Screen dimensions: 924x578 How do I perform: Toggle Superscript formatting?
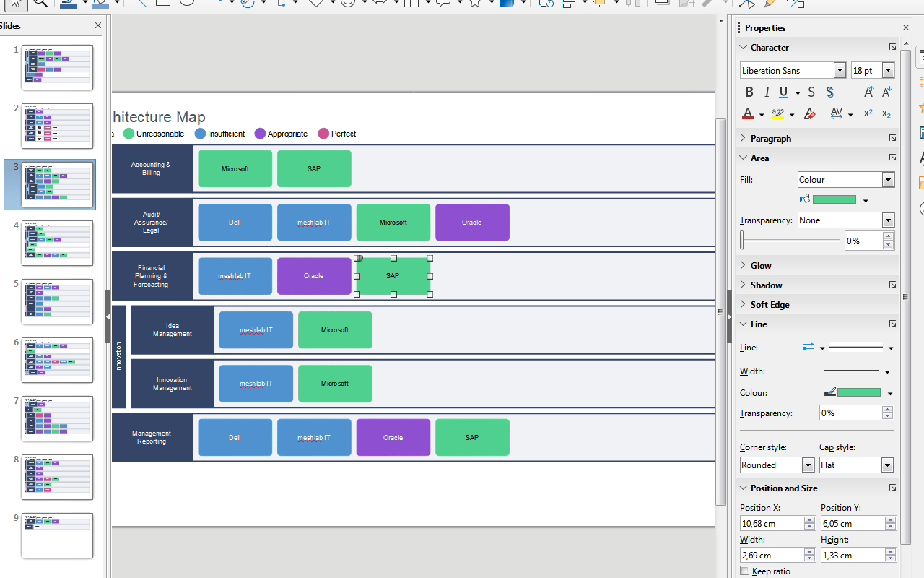point(868,114)
